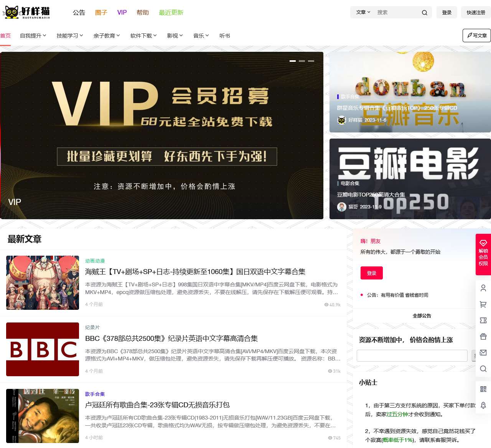This screenshot has width=491, height=448.
Task: Click the sidebar resource search input box
Action: (412, 355)
